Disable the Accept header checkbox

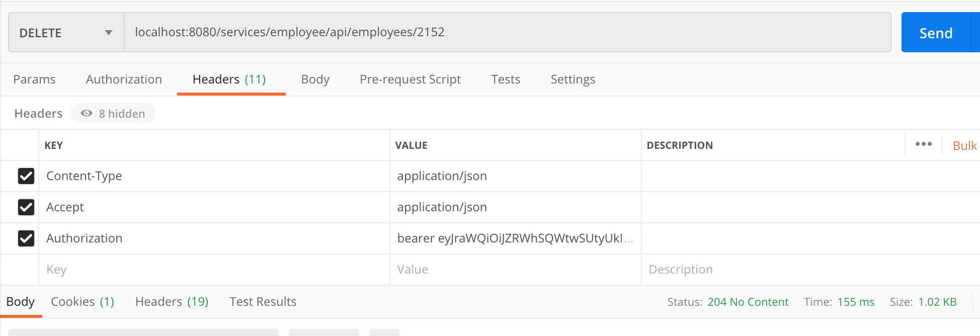click(26, 207)
